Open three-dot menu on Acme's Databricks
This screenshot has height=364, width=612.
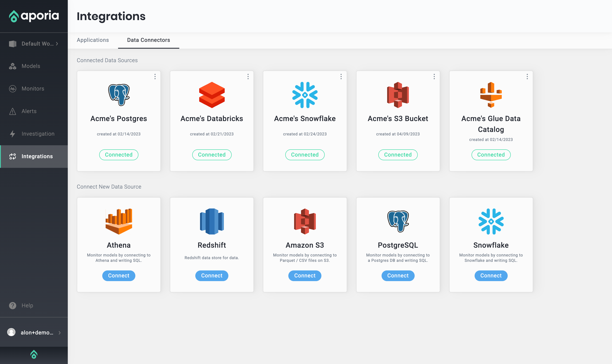pyautogui.click(x=248, y=77)
